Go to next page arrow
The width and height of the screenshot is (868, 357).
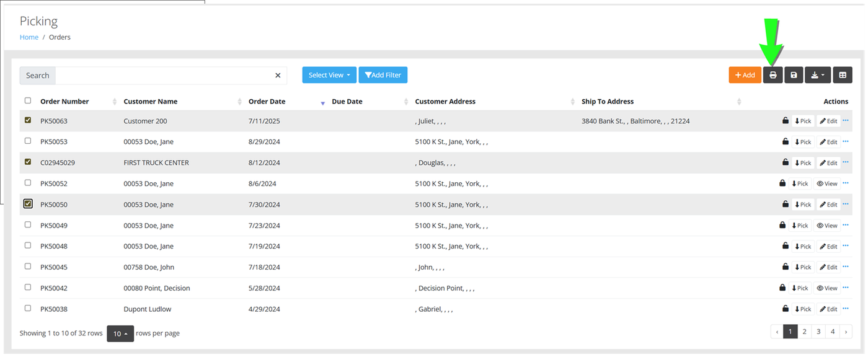(846, 332)
